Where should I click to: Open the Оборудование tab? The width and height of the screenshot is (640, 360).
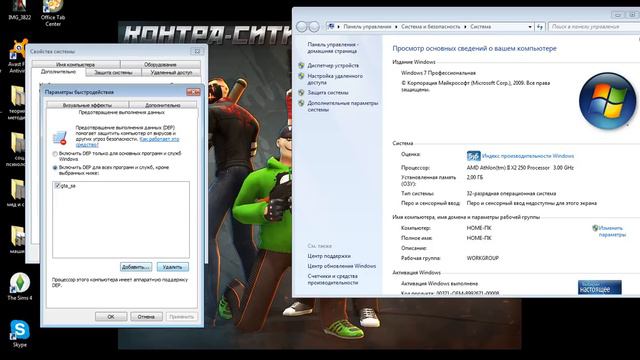160,64
